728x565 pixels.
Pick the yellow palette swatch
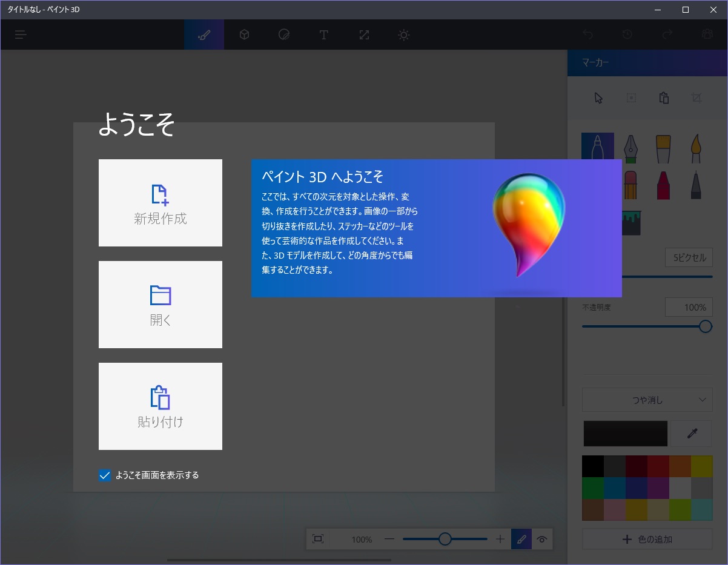701,466
